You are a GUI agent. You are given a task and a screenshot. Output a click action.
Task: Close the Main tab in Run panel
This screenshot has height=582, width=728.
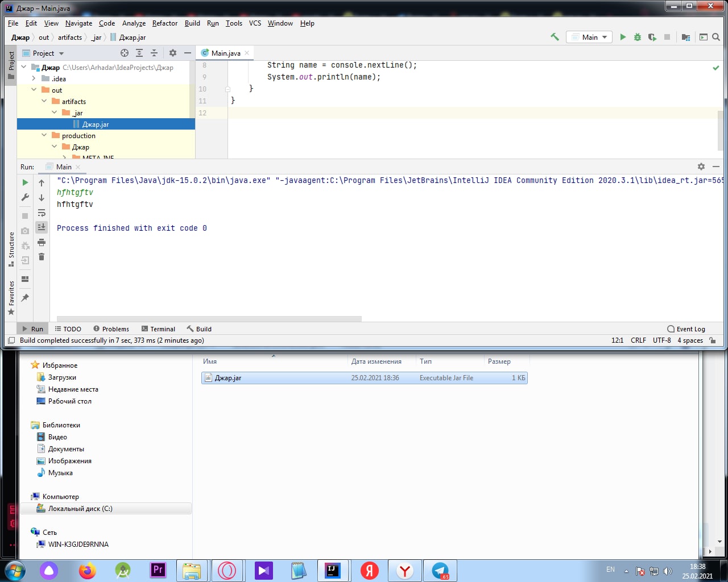coord(78,167)
